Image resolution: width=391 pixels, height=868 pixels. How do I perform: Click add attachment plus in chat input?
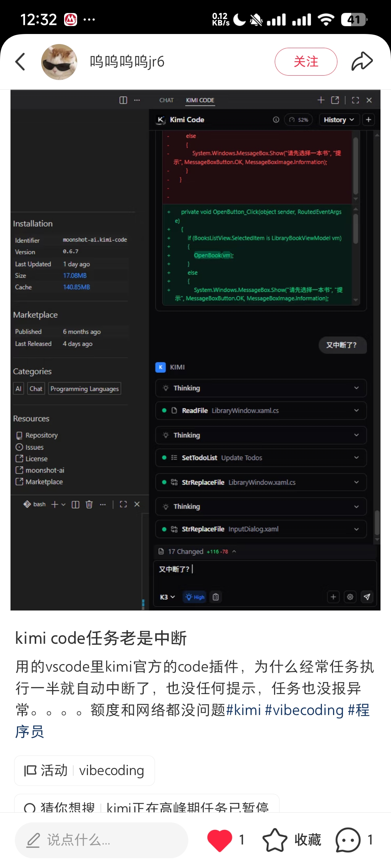pos(333,597)
